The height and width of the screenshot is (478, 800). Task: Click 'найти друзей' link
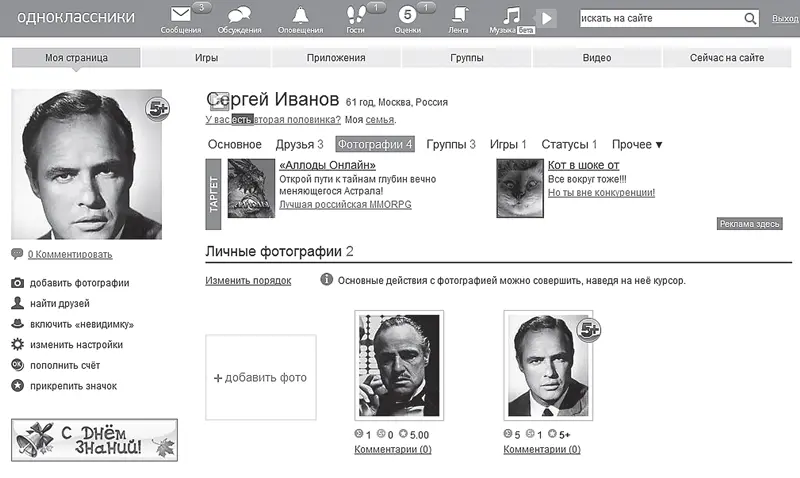60,304
